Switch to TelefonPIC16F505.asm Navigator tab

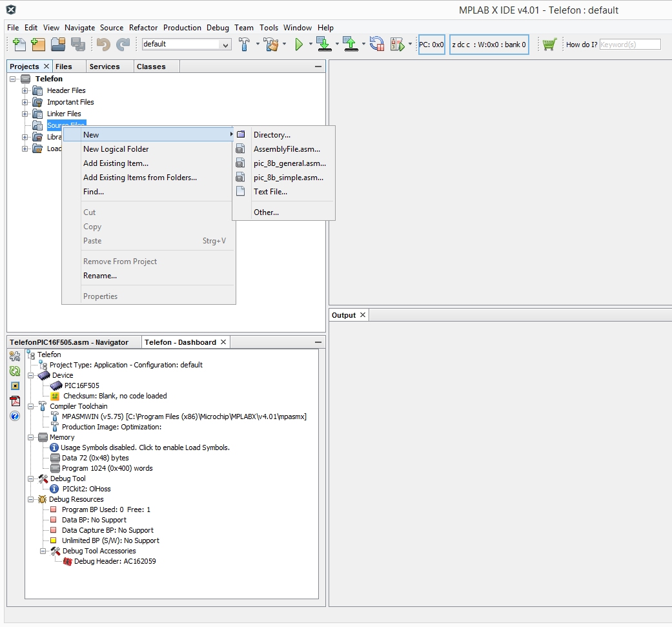(x=74, y=342)
